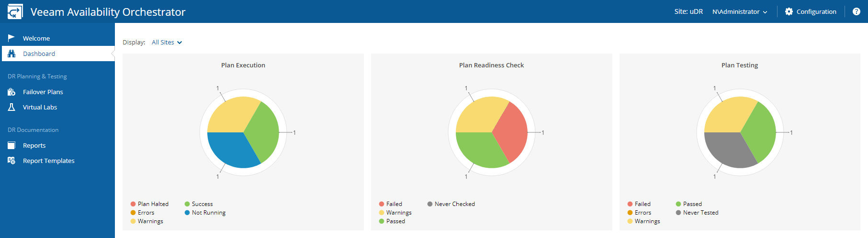Screen dimensions: 868x238
Task: Click the Dashboard binoculars icon
Action: coord(11,54)
